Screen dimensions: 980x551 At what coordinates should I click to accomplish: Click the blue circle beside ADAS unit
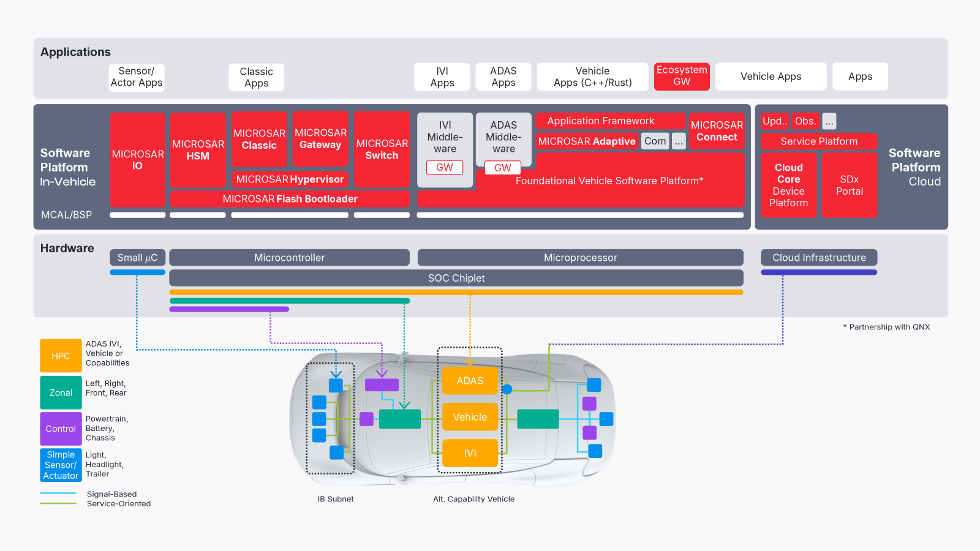point(507,389)
